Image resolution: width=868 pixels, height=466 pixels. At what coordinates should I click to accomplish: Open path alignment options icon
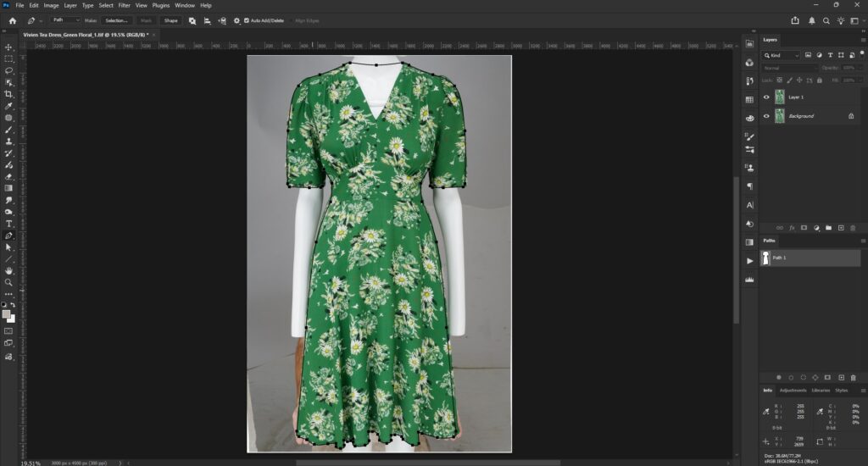click(x=207, y=20)
